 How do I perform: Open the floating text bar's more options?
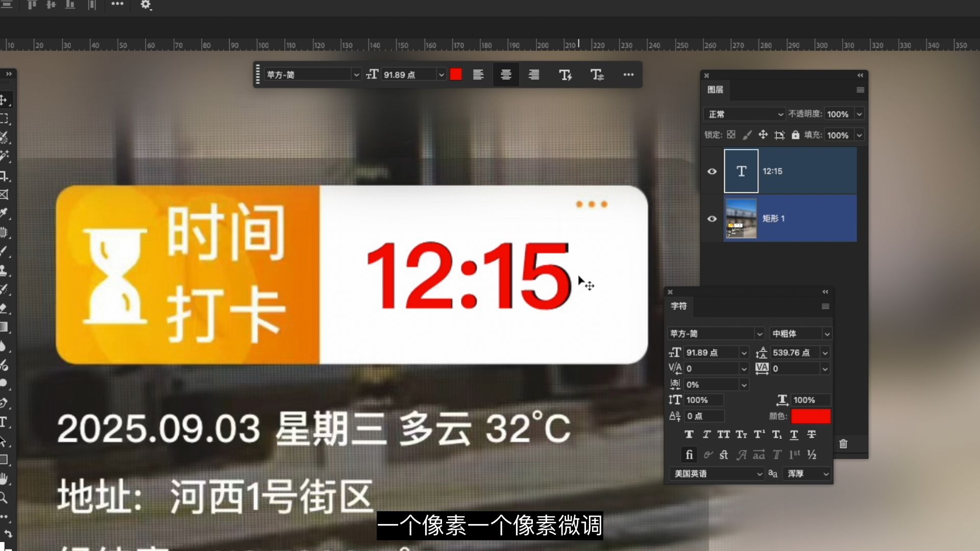pos(628,75)
